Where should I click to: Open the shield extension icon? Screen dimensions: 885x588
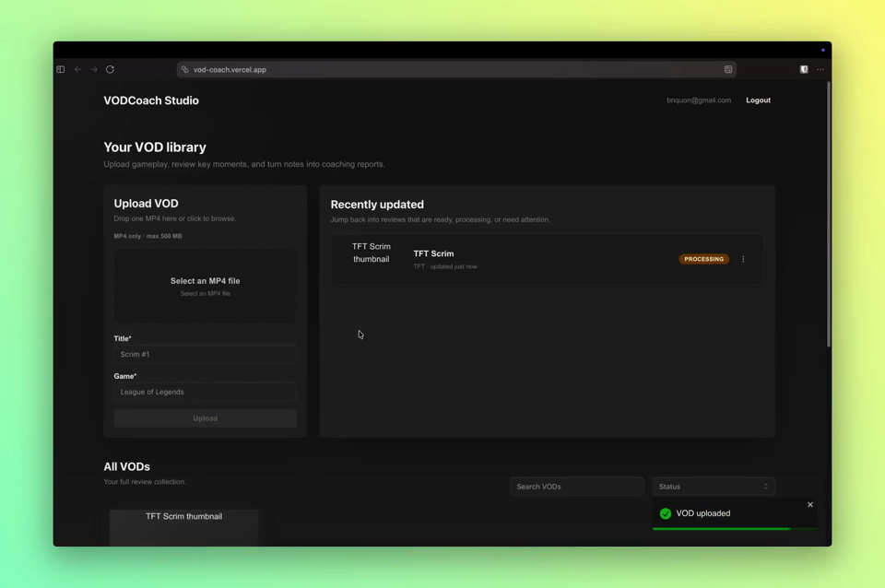click(x=804, y=69)
